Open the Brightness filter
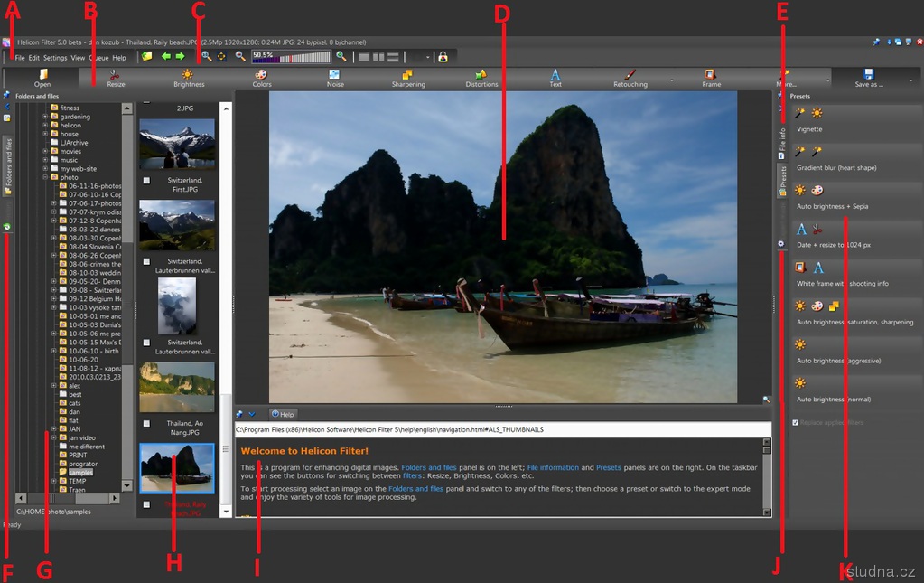This screenshot has height=583, width=924. 189,78
